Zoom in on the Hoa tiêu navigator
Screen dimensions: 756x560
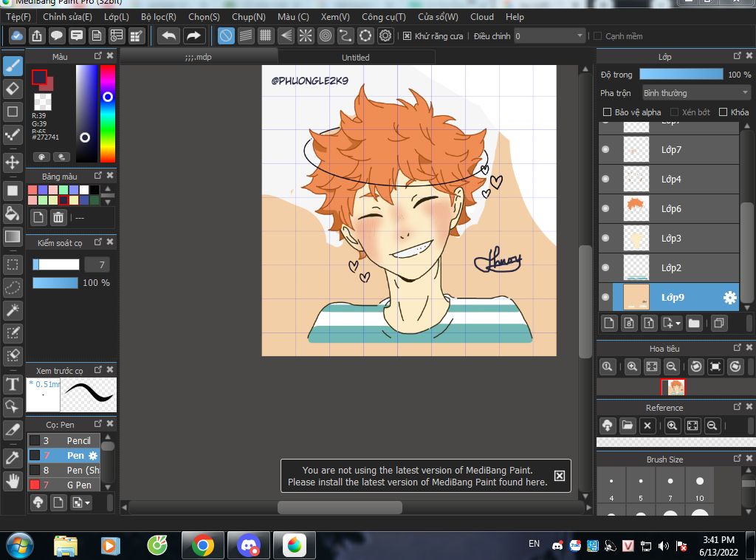[632, 366]
